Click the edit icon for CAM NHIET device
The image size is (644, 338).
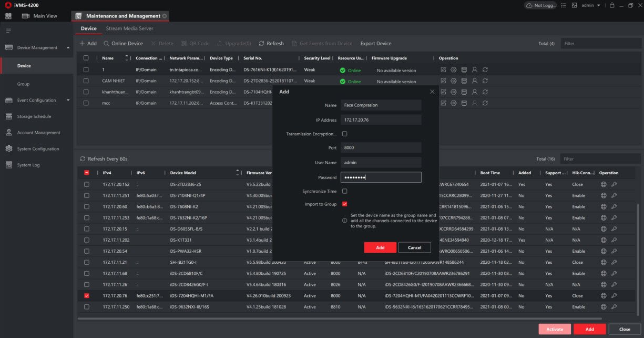point(443,81)
